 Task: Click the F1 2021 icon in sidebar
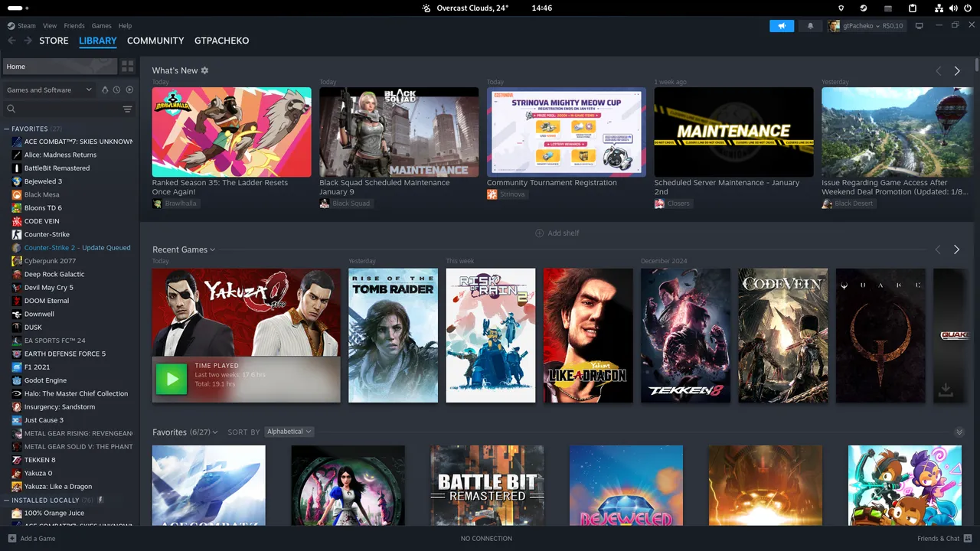coord(17,367)
